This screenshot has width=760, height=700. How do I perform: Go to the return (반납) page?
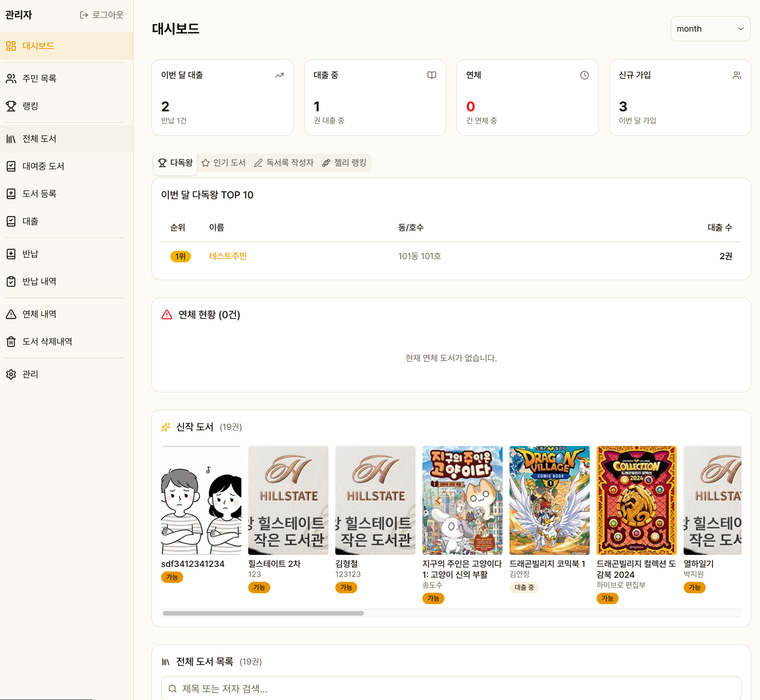point(30,254)
